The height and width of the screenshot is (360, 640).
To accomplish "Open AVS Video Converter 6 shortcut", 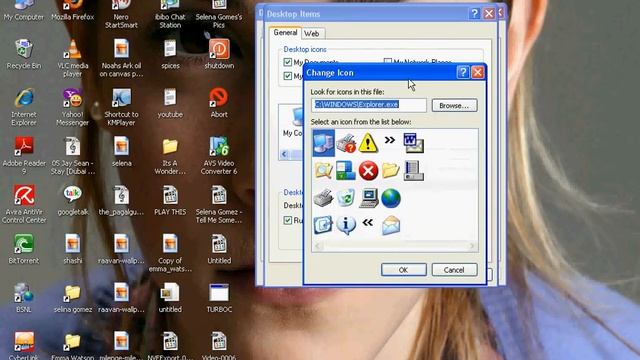I will (x=219, y=156).
